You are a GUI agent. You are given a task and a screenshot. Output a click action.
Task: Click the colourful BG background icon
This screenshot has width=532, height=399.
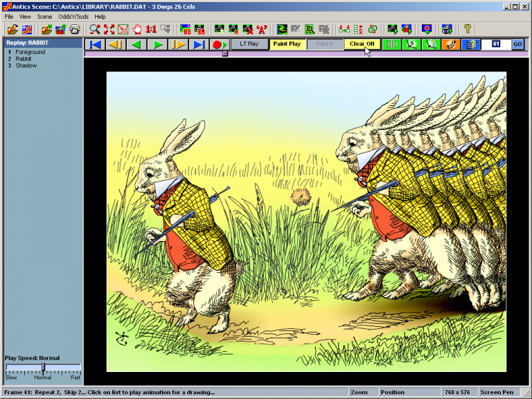185,30
